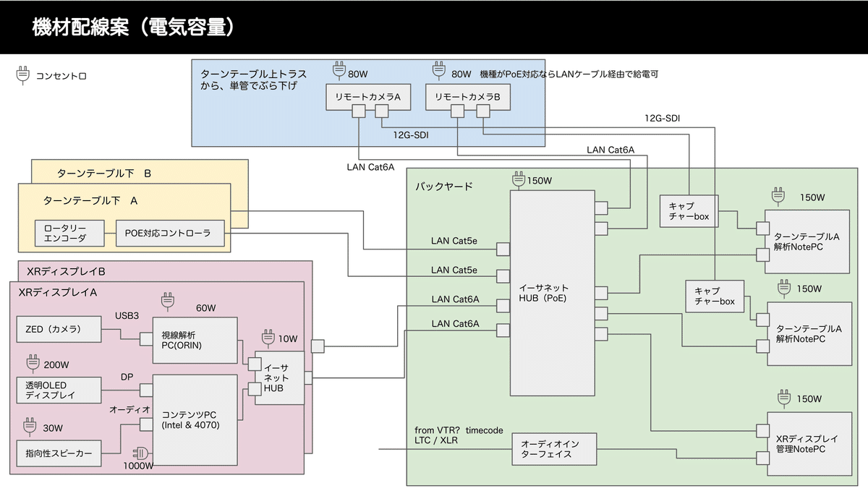Select the コンテンツPC (Intel & 4070) box

pyautogui.click(x=195, y=420)
